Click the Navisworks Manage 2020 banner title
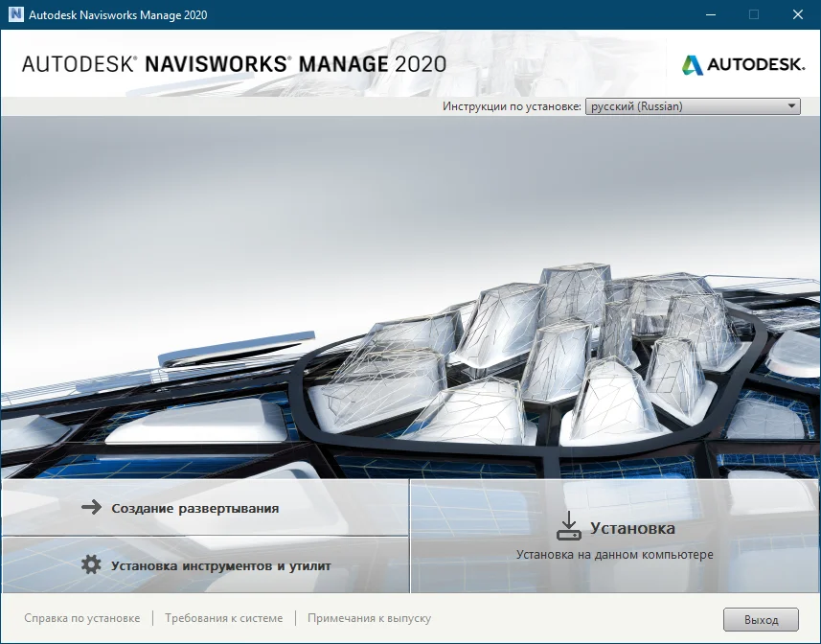This screenshot has width=821, height=644. point(234,64)
